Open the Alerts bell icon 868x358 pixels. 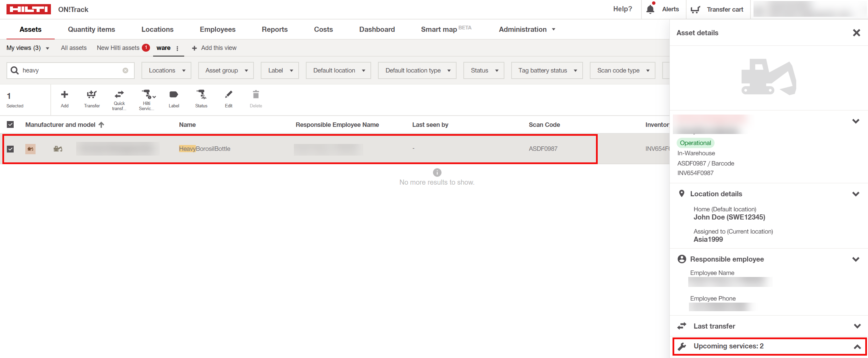pos(650,9)
